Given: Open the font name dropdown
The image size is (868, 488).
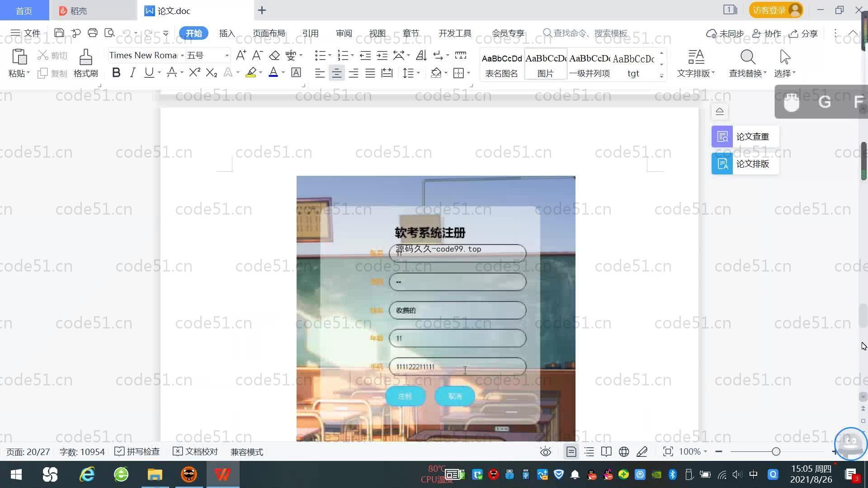Looking at the screenshot, I should pos(182,56).
